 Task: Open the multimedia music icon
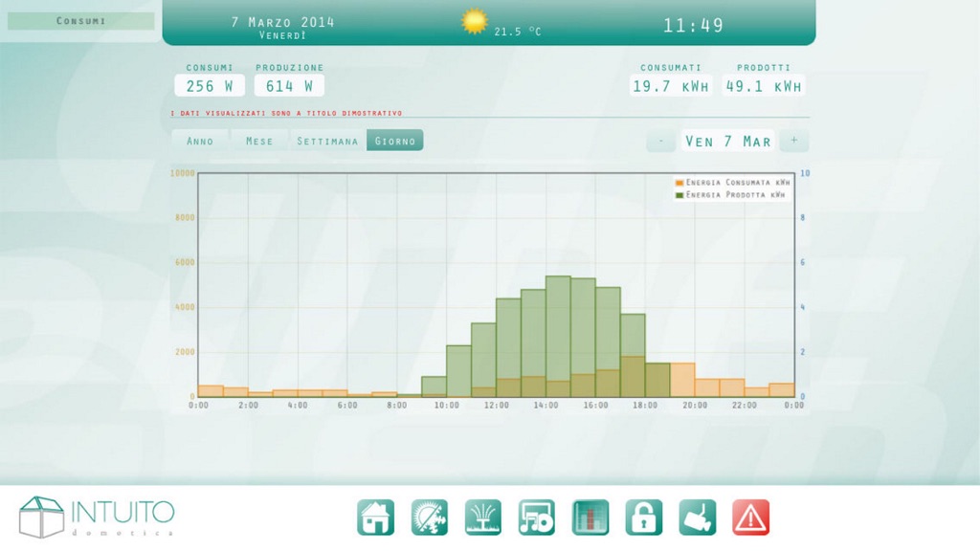tap(537, 518)
